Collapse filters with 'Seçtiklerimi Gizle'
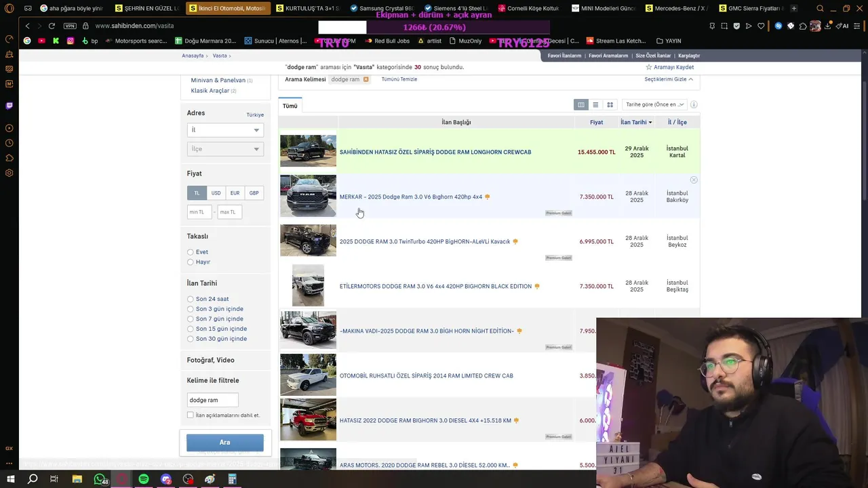The image size is (868, 488). [x=669, y=79]
